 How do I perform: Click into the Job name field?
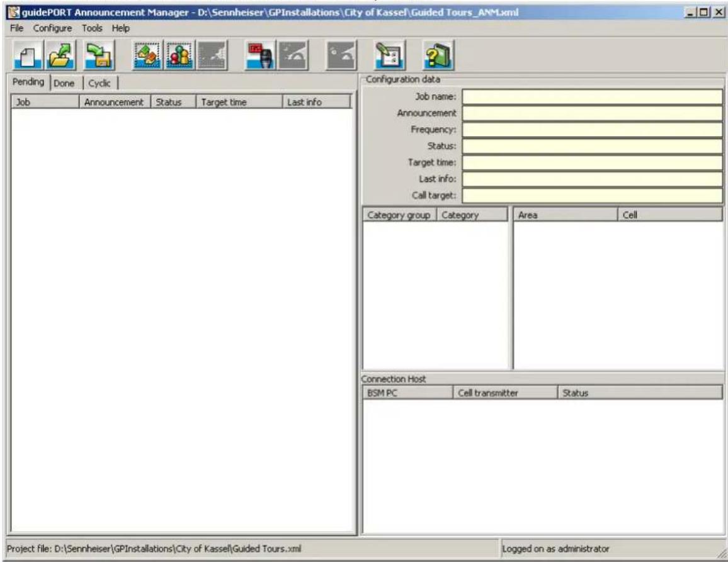coord(593,96)
